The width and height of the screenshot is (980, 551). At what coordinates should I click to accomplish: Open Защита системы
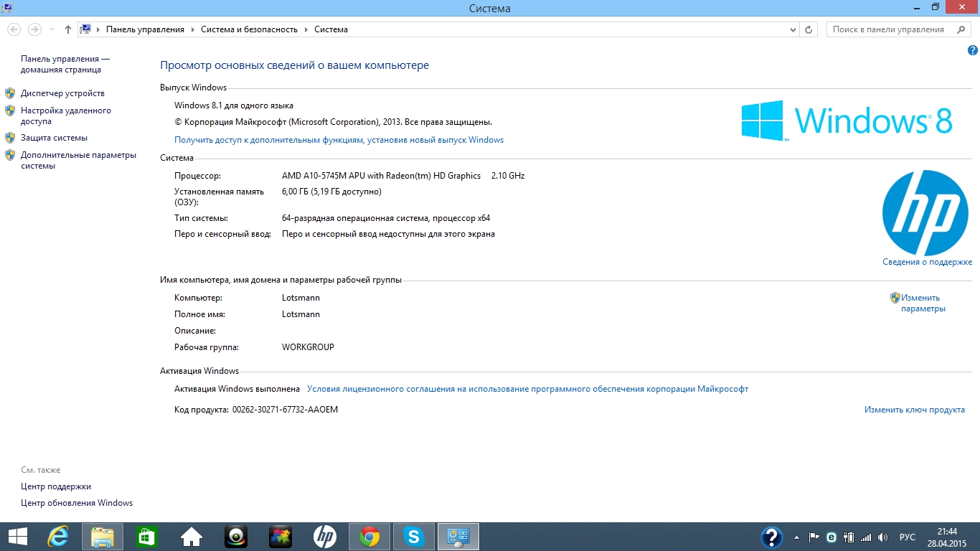(54, 138)
